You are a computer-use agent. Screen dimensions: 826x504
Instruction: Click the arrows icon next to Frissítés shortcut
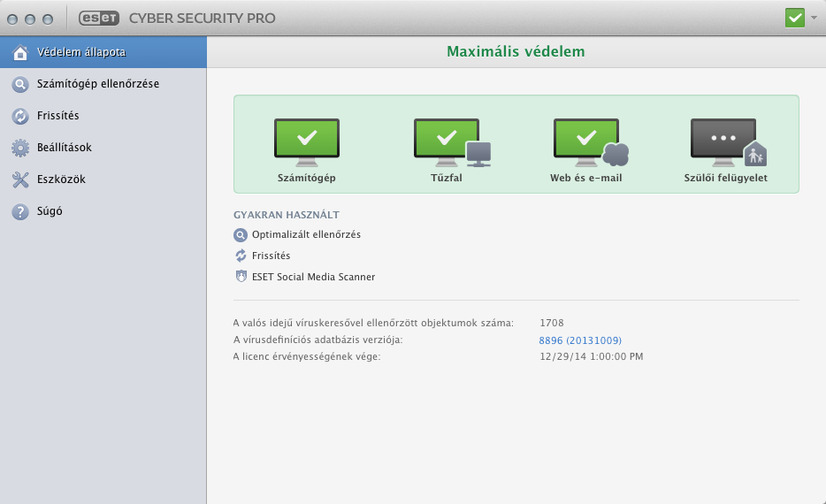(241, 256)
